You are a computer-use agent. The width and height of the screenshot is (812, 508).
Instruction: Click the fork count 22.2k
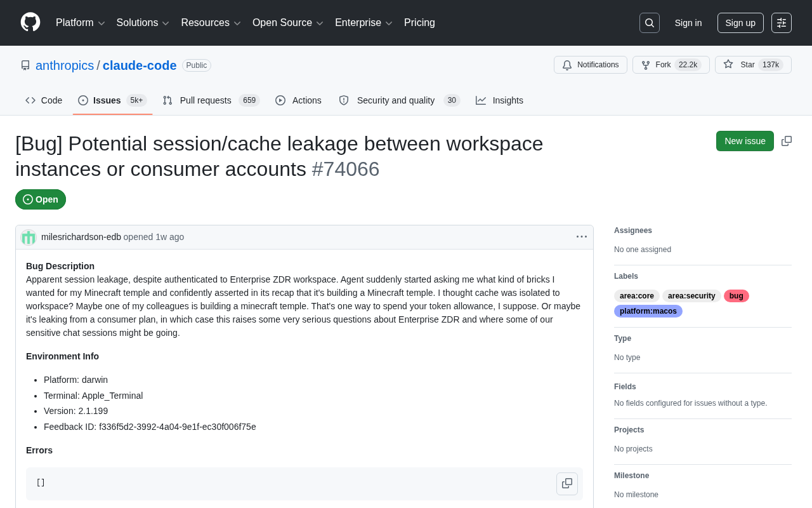pyautogui.click(x=688, y=65)
